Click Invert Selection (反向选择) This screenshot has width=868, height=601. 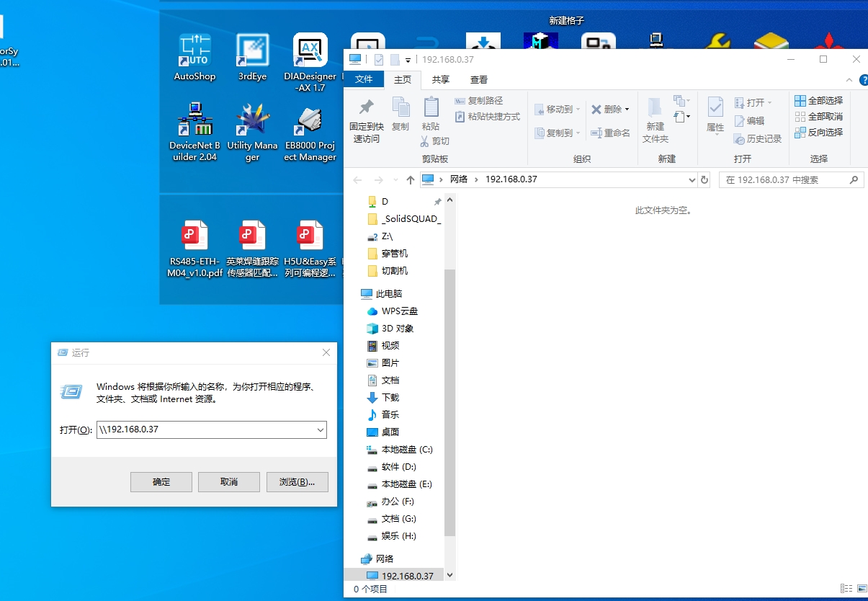coord(818,133)
